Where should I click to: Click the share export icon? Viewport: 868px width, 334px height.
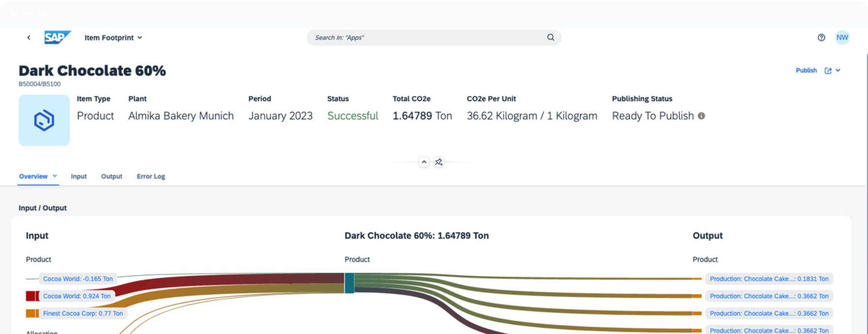(828, 71)
